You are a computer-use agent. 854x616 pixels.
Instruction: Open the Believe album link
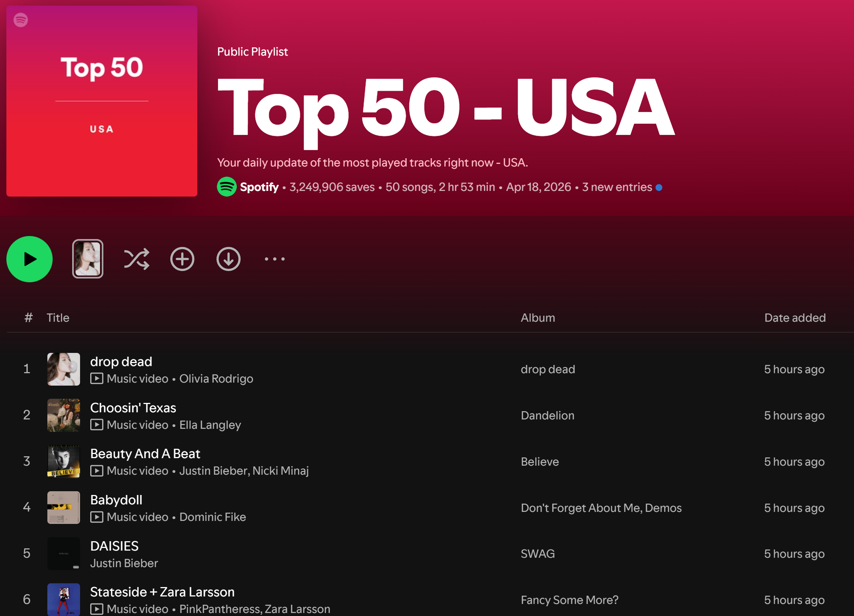tap(540, 462)
